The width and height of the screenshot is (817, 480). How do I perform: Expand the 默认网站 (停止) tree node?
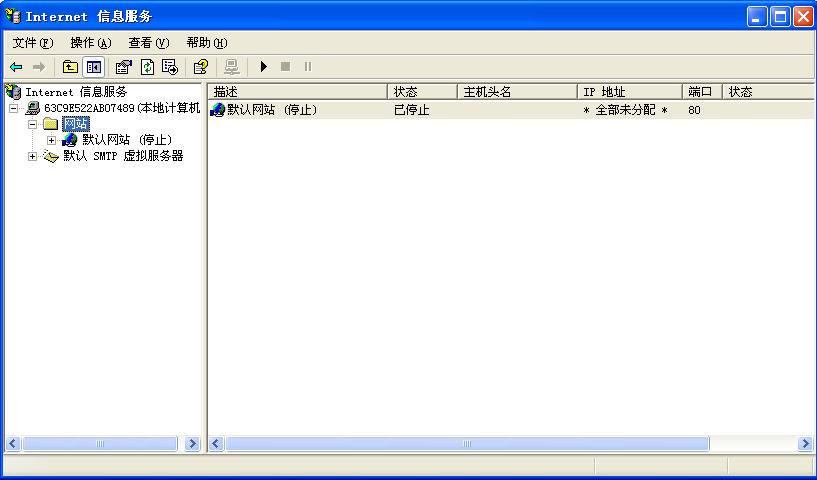pos(52,140)
